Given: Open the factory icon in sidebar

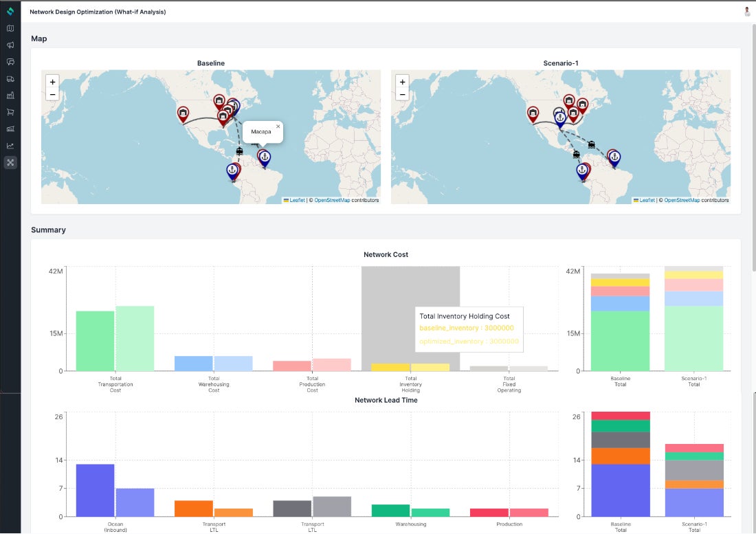Looking at the screenshot, I should click(x=10, y=96).
